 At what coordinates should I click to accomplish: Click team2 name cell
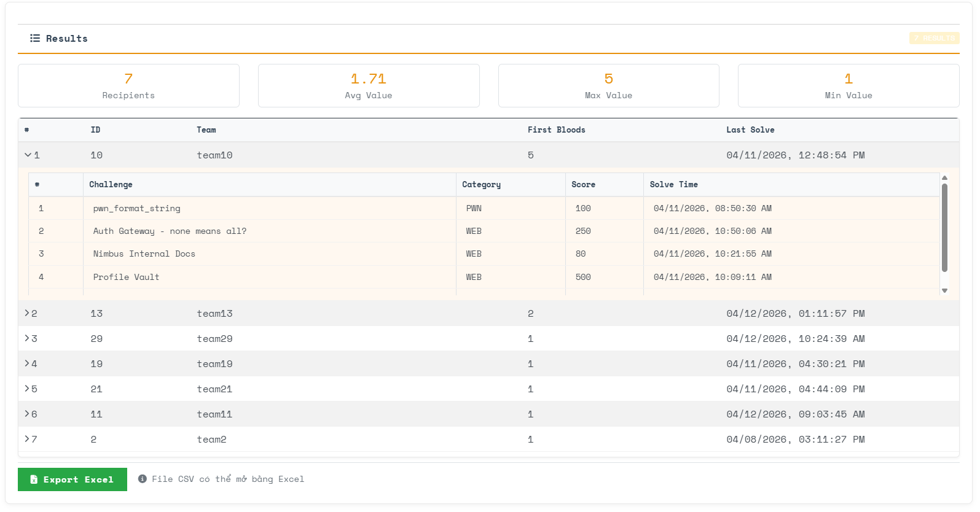pos(211,440)
